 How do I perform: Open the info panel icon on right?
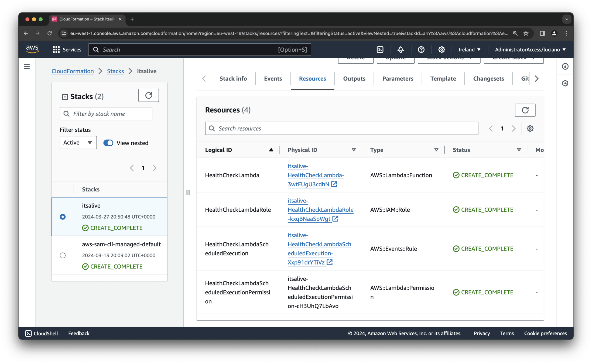(565, 66)
